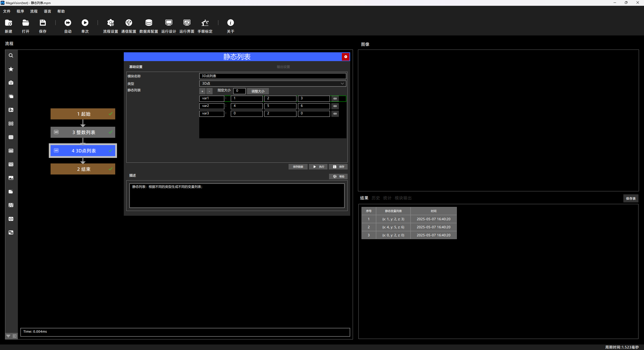Expand the 类型 3D点 dropdown

273,83
